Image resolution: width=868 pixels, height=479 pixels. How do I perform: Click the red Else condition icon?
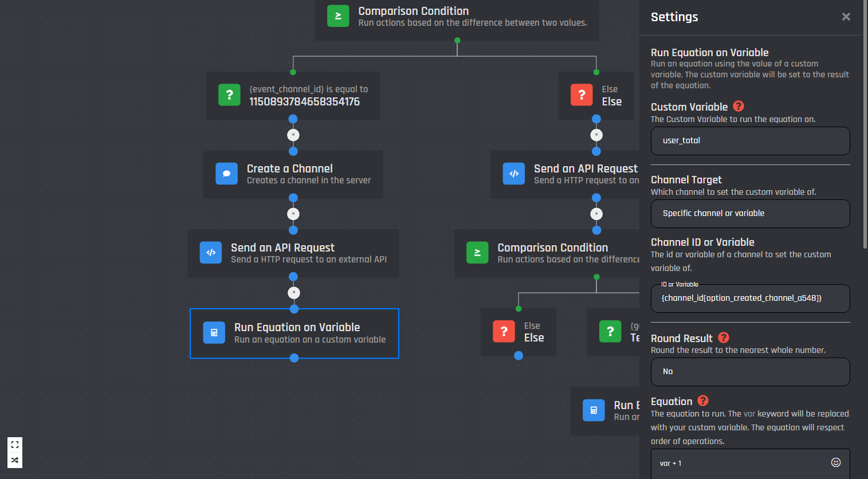(582, 95)
